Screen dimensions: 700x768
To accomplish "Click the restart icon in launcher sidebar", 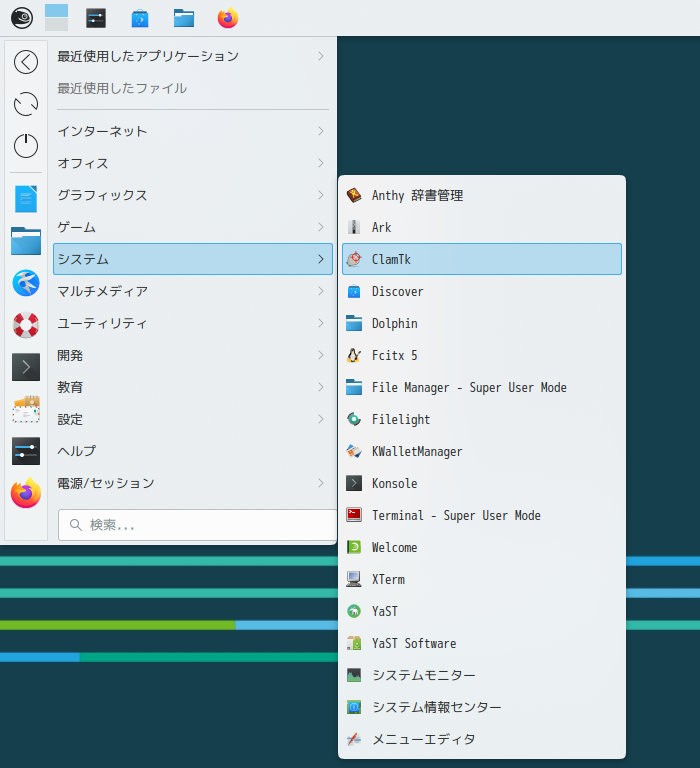I will pyautogui.click(x=26, y=104).
